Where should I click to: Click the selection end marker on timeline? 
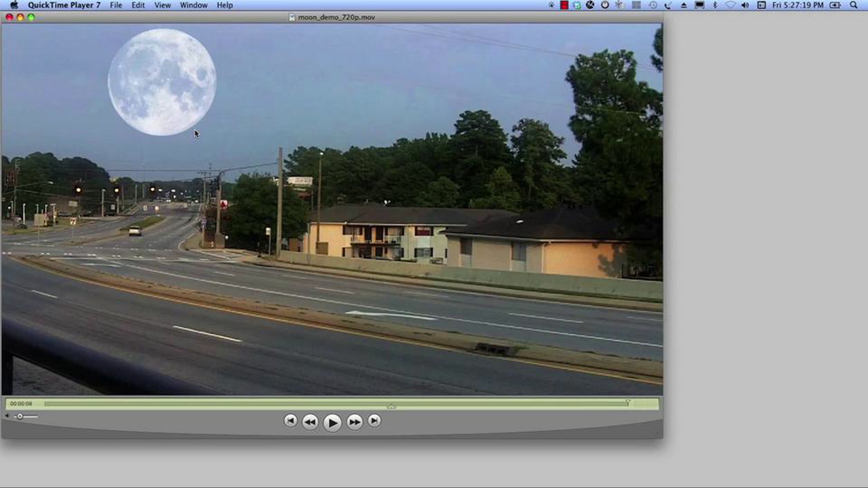coord(627,403)
